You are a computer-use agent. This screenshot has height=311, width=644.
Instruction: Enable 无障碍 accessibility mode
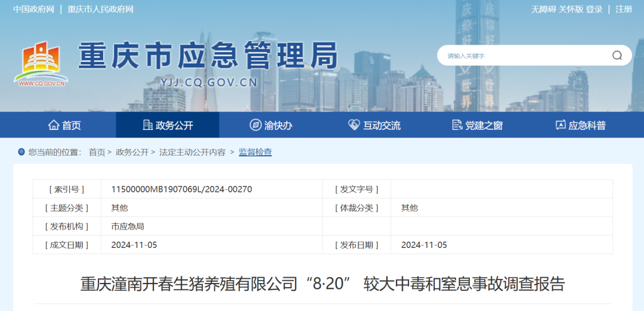(543, 10)
